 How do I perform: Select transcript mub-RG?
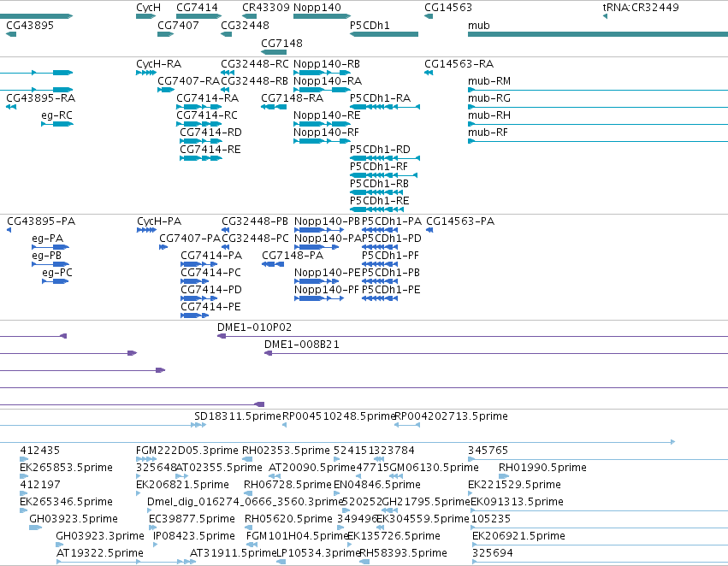click(x=598, y=107)
